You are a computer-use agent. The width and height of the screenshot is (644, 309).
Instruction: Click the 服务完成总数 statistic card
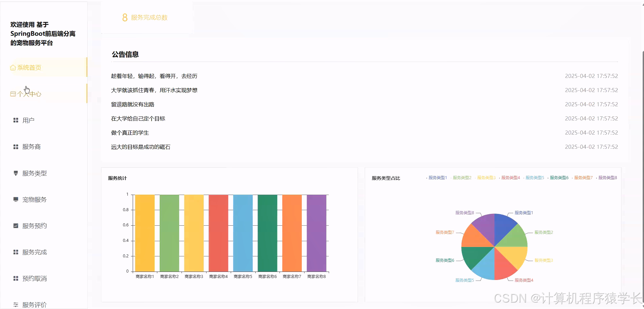tap(147, 18)
